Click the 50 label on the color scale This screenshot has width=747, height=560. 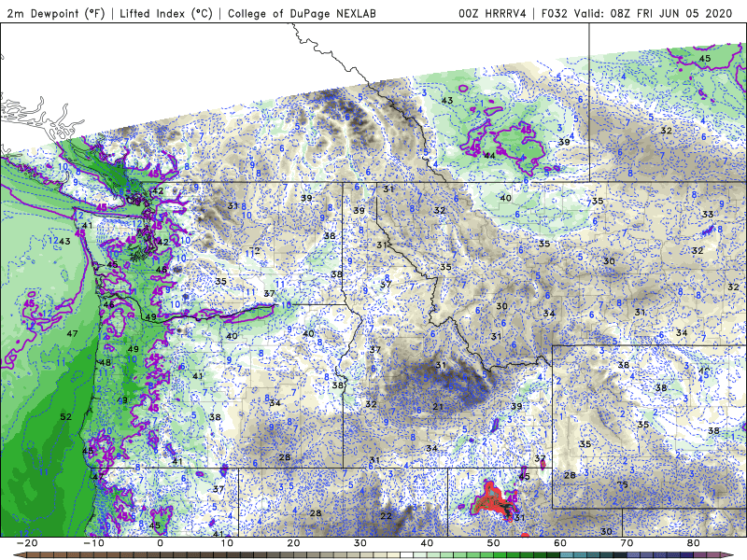(x=494, y=543)
